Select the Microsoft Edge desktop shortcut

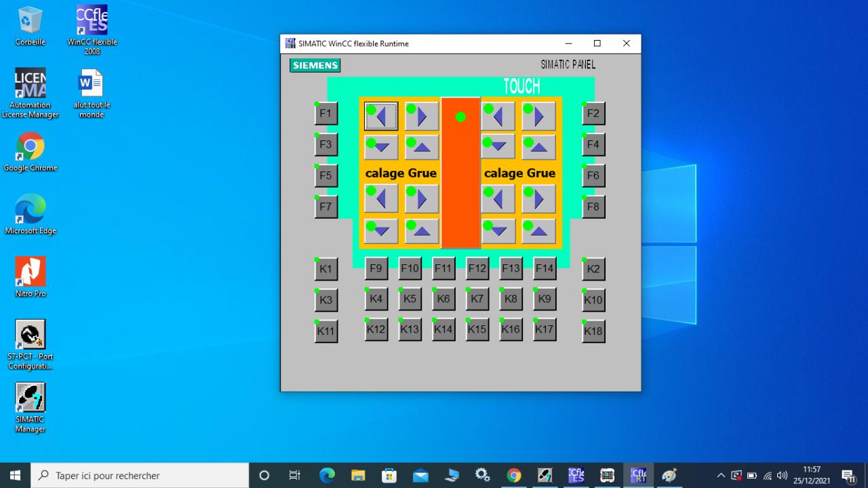click(x=31, y=215)
